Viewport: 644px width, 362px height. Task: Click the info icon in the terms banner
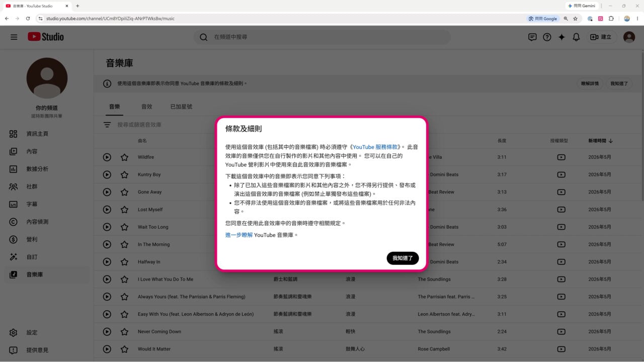[107, 84]
